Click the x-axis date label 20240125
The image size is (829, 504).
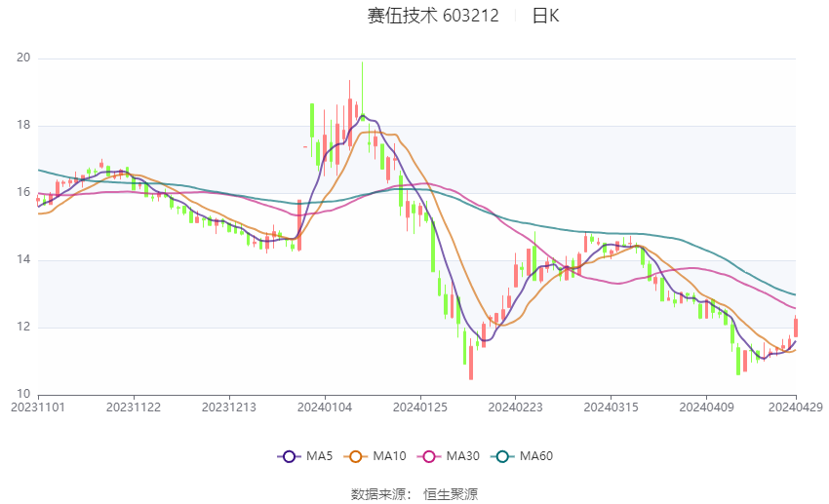420,407
